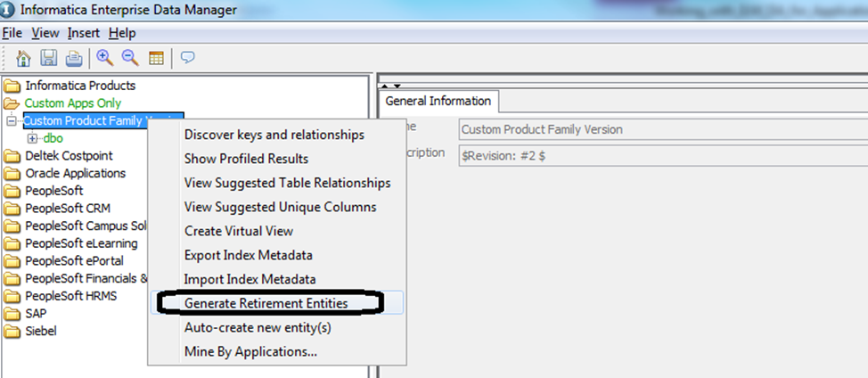Click the Home toolbar icon
868x378 pixels.
coord(24,58)
